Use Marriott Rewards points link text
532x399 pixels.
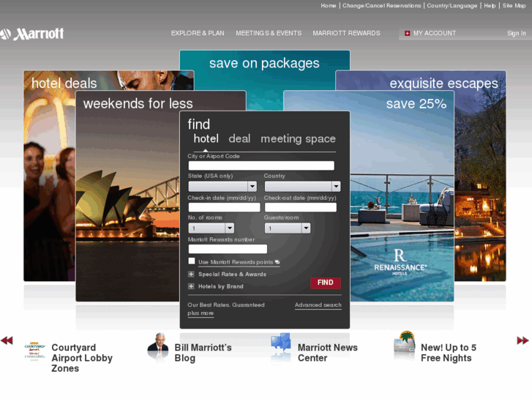(236, 262)
